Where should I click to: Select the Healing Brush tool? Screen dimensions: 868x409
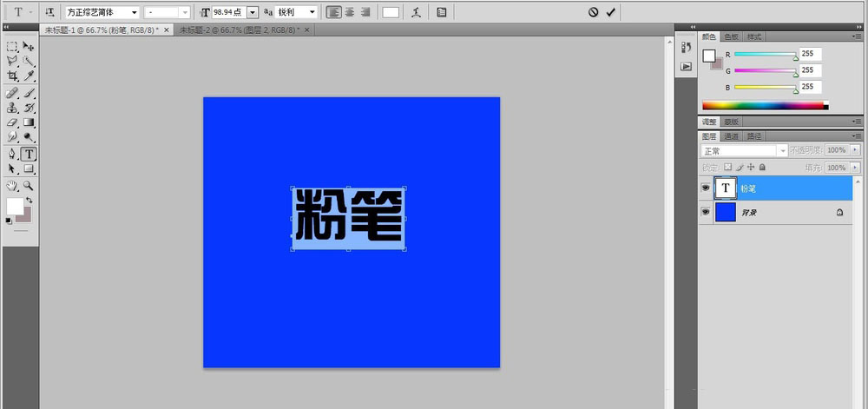tap(11, 93)
